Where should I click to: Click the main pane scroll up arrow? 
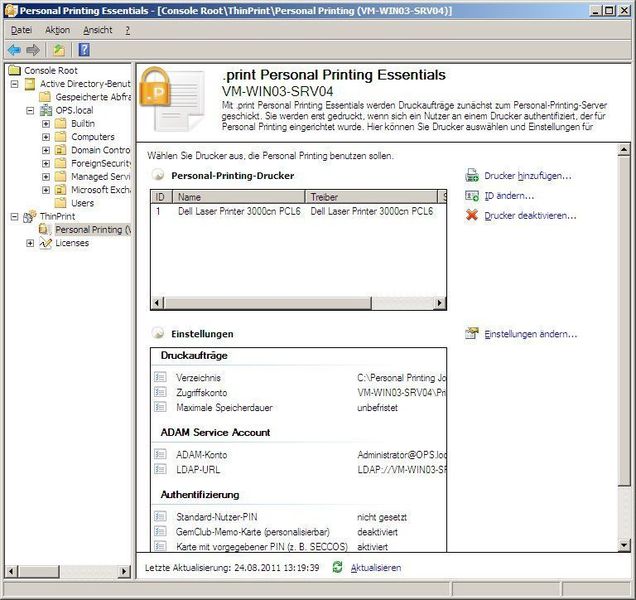pos(624,150)
